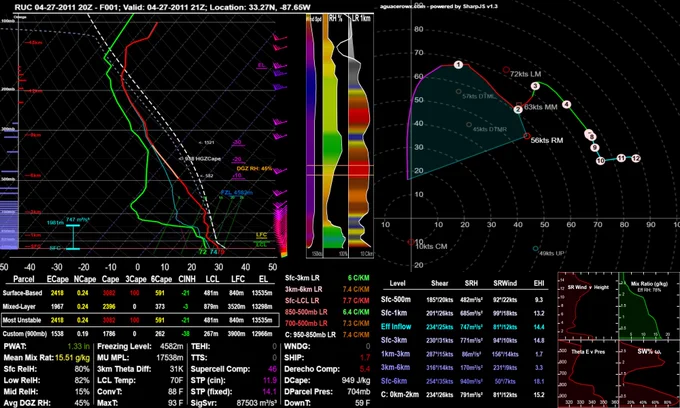Click the LFC level label on Skew-T
The height and width of the screenshot is (408, 680).
261,235
